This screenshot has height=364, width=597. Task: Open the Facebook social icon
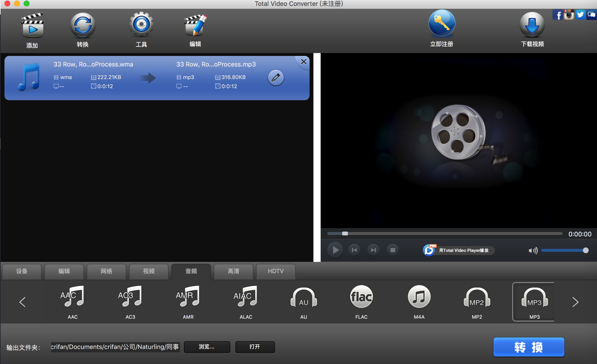558,15
